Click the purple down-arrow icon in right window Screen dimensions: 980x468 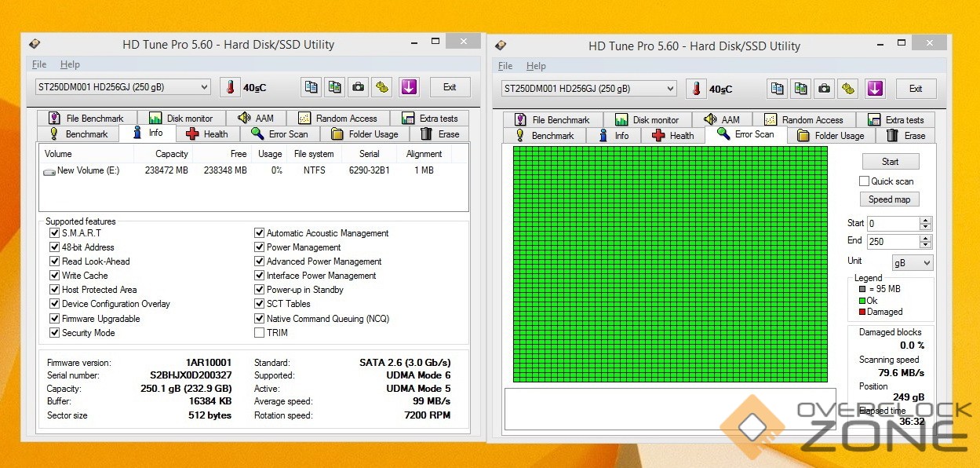[x=875, y=89]
